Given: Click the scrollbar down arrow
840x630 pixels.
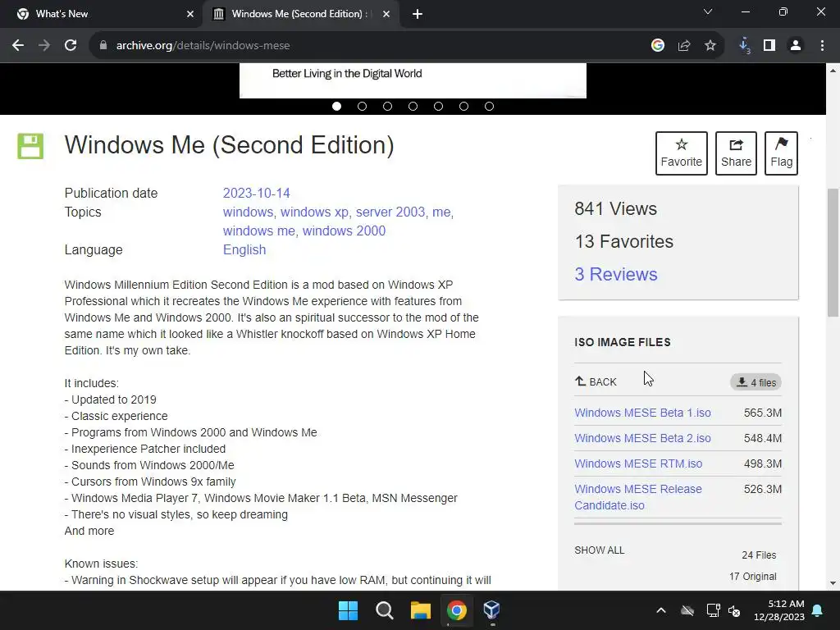Looking at the screenshot, I should (833, 584).
